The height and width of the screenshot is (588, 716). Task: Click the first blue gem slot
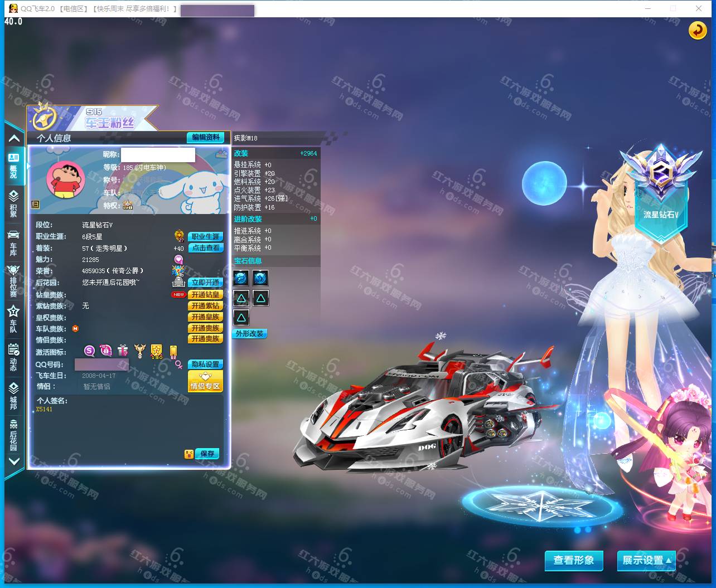coord(241,278)
